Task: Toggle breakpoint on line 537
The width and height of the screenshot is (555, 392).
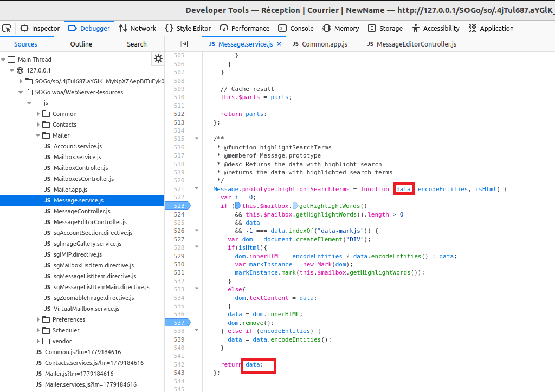Action: (178, 323)
